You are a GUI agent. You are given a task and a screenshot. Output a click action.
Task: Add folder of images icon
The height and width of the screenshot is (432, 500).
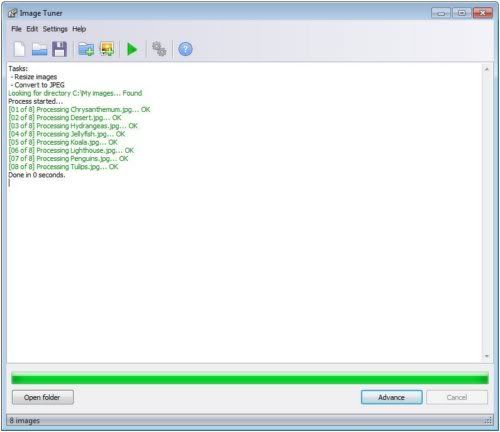[86, 49]
